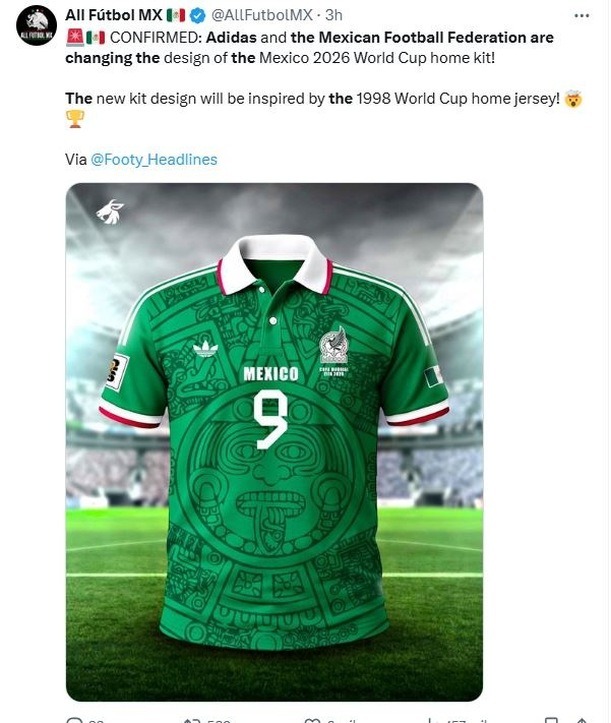Click the reply count beside the speech bubble

[96, 721]
